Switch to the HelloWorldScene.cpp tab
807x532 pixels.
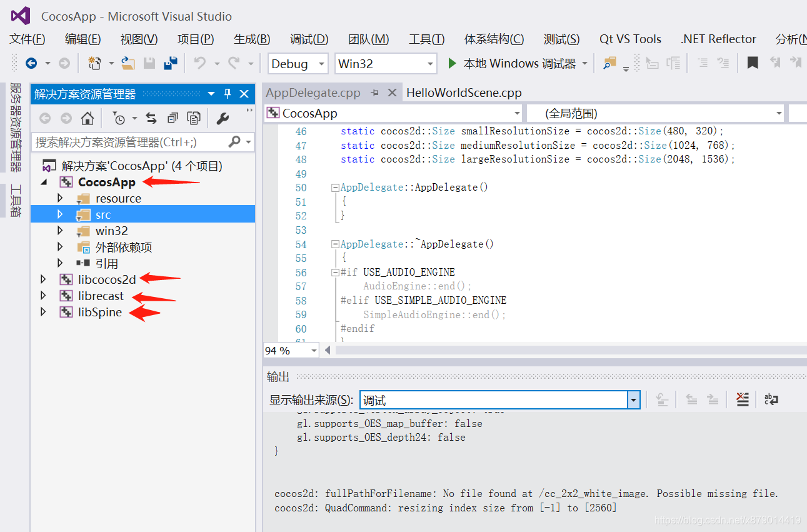[464, 93]
